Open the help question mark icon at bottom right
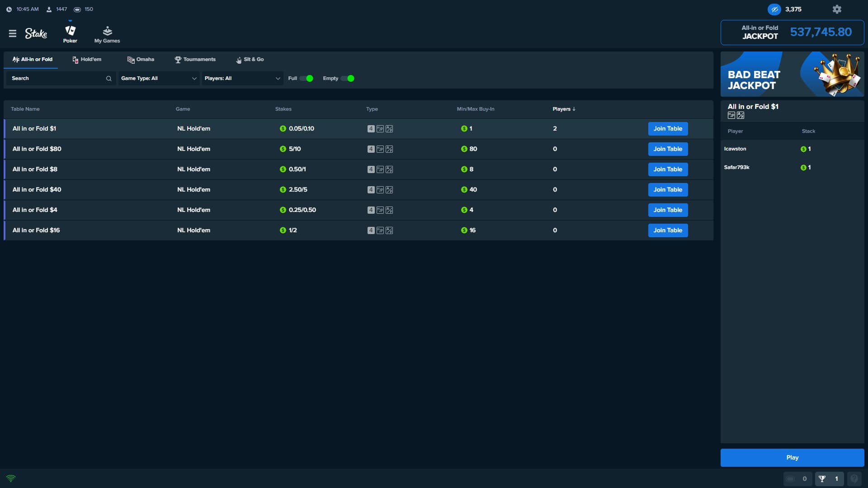The height and width of the screenshot is (488, 868). (x=854, y=479)
